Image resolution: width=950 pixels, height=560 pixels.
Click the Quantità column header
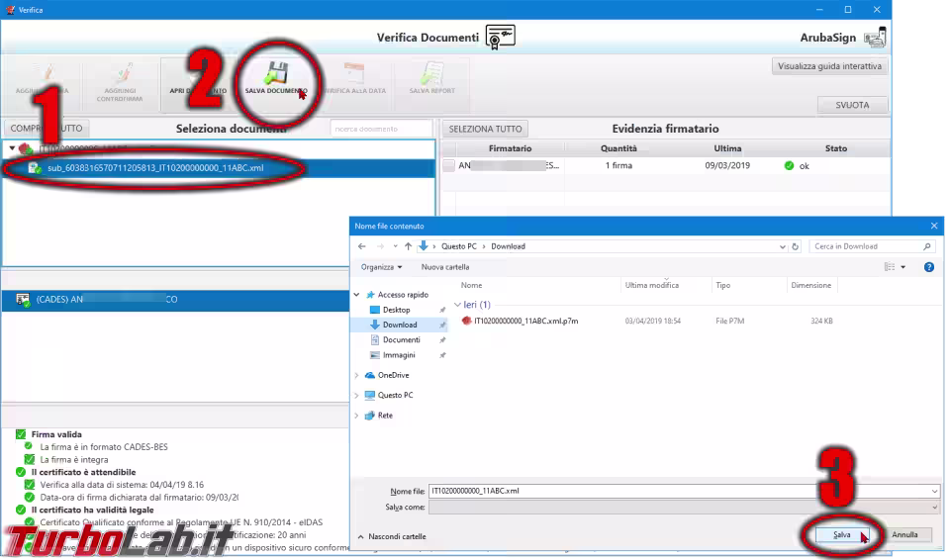click(618, 148)
